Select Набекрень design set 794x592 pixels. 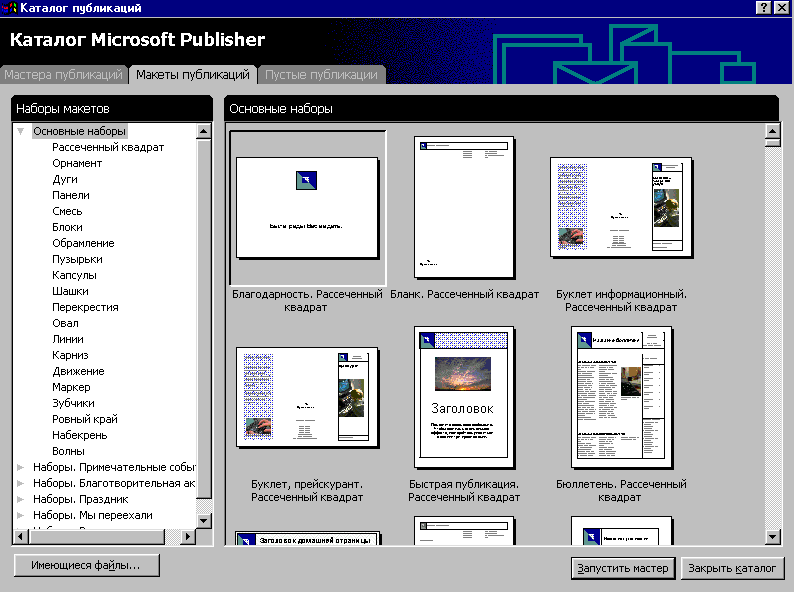click(80, 435)
